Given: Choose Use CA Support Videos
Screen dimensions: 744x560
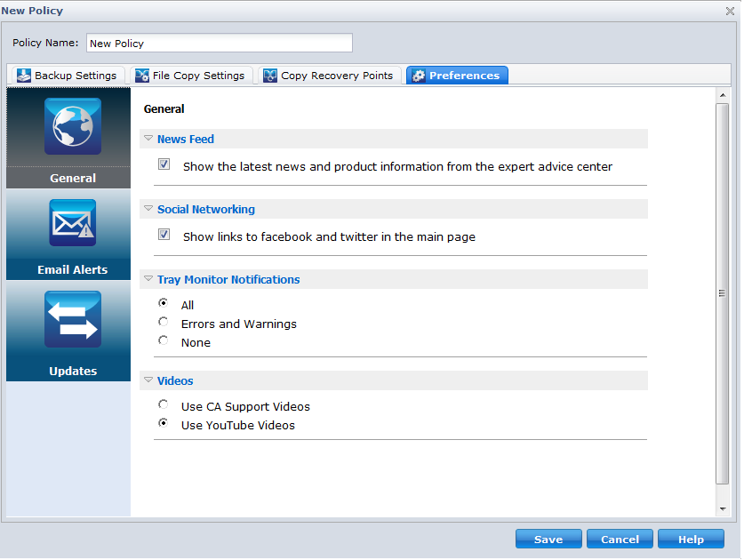Looking at the screenshot, I should coord(163,405).
